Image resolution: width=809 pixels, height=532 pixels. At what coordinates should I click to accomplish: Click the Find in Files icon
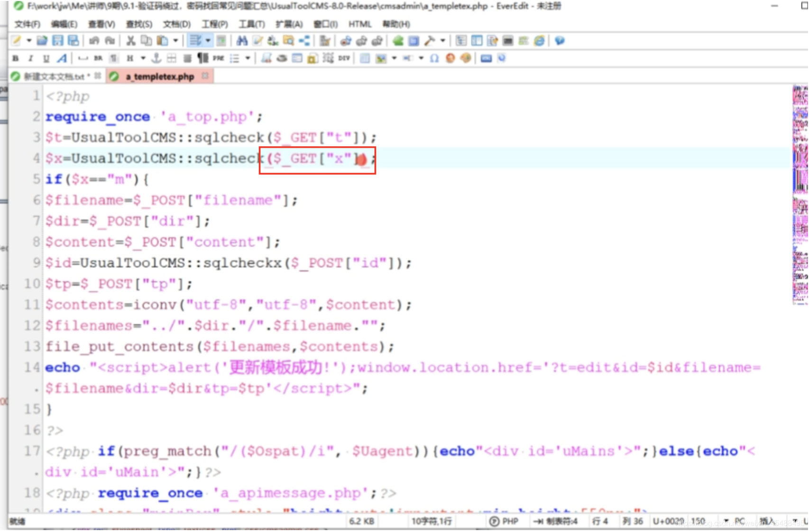pyautogui.click(x=288, y=41)
